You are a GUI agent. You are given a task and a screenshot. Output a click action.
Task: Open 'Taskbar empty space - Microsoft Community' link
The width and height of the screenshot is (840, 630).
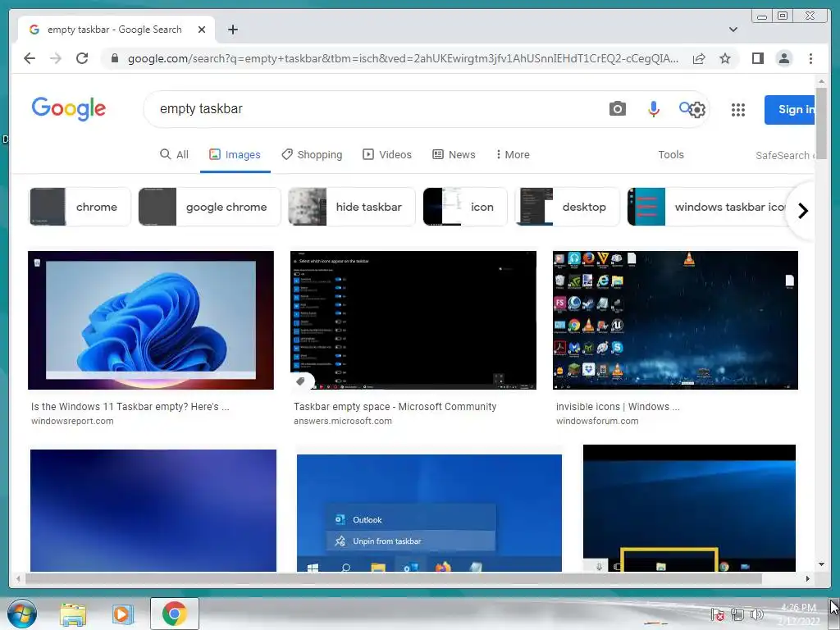click(x=395, y=407)
